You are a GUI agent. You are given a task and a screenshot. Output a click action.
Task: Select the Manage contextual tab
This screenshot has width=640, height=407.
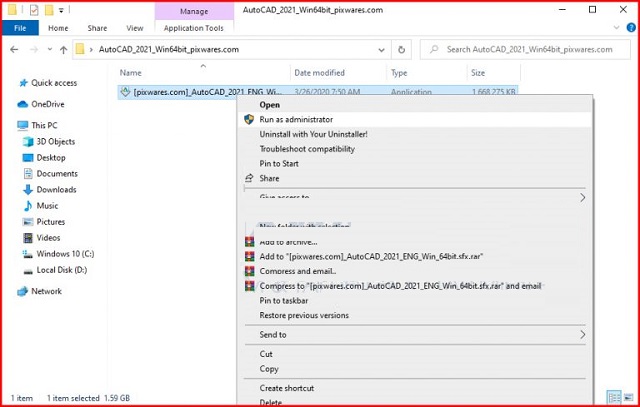tap(194, 11)
